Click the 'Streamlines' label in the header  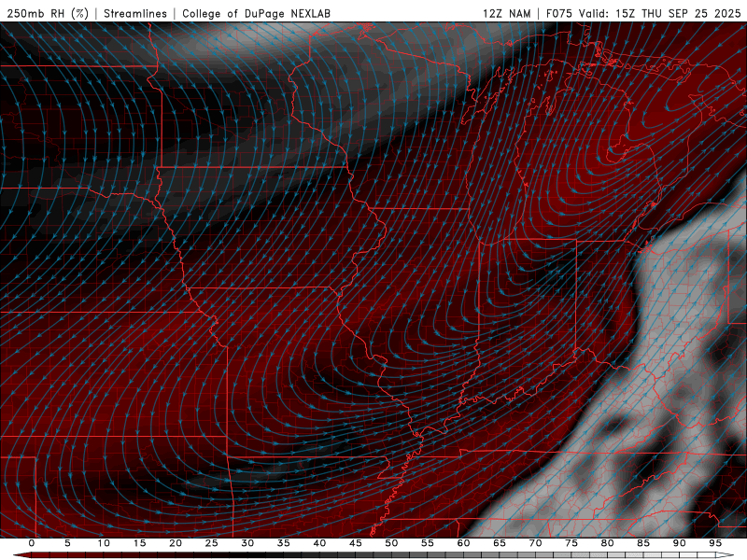135,13
